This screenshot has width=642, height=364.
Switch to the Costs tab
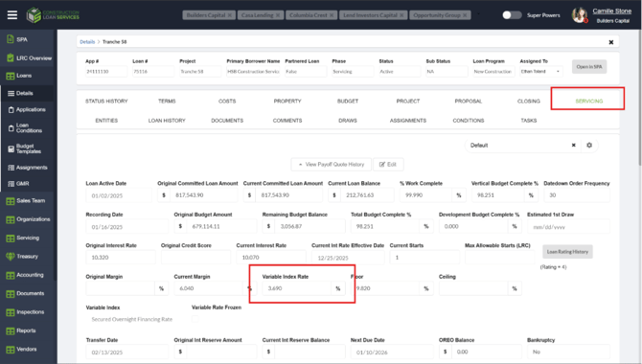227,102
